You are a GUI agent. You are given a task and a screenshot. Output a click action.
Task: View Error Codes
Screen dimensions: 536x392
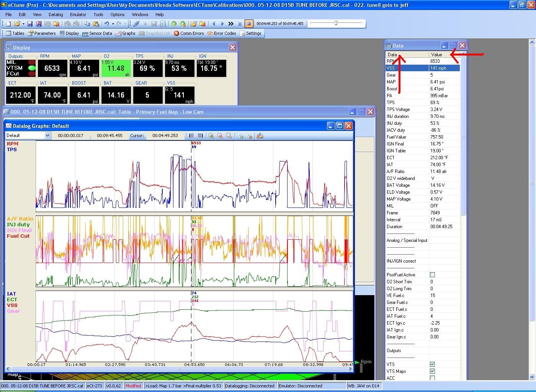point(222,33)
